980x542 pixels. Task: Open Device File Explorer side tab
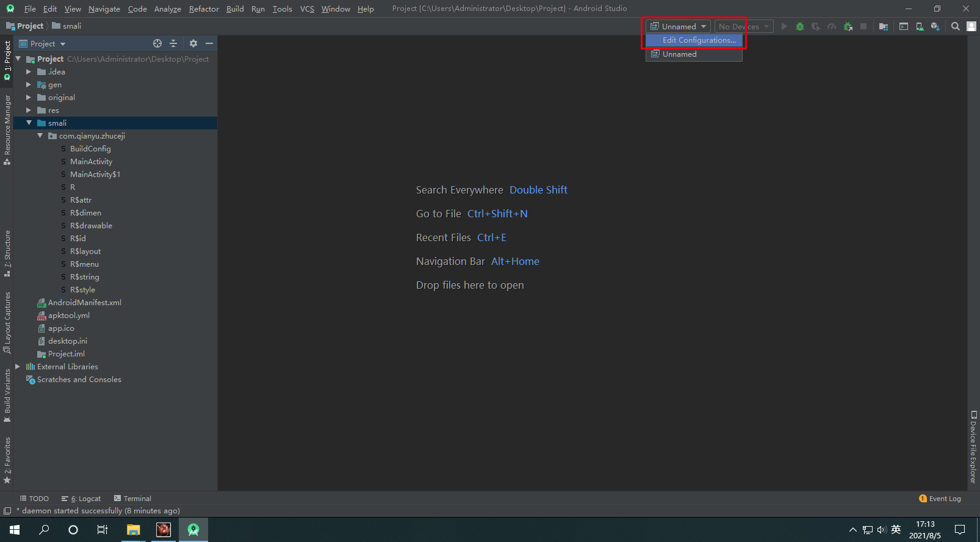[973, 447]
